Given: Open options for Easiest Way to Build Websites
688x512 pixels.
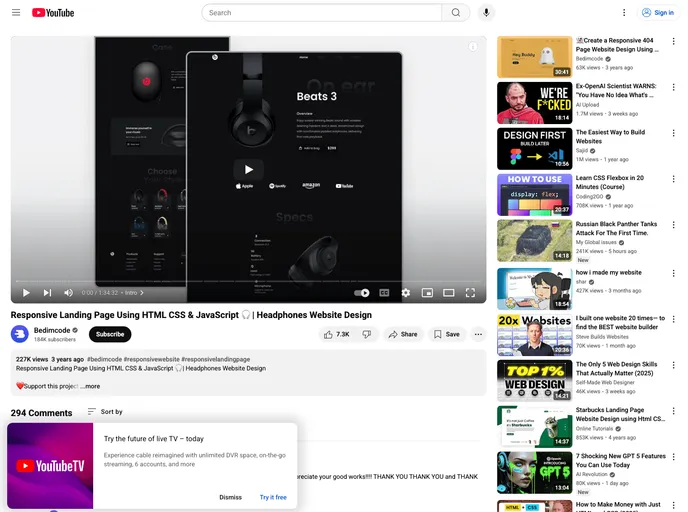Looking at the screenshot, I should coord(674,133).
